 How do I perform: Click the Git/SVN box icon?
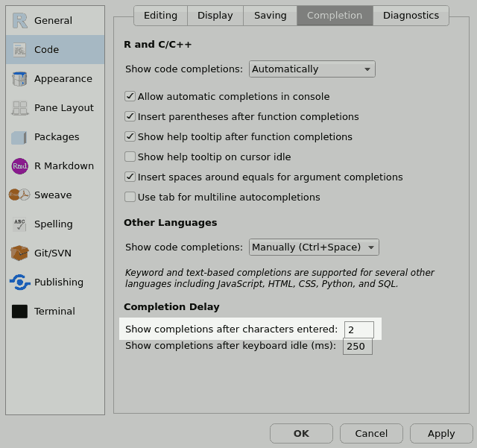point(19,253)
